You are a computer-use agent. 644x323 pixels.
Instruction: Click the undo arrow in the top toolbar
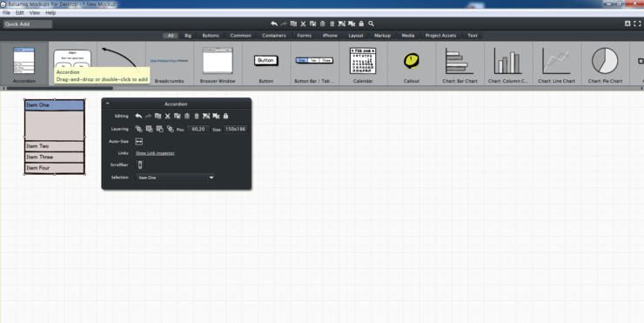pos(274,24)
